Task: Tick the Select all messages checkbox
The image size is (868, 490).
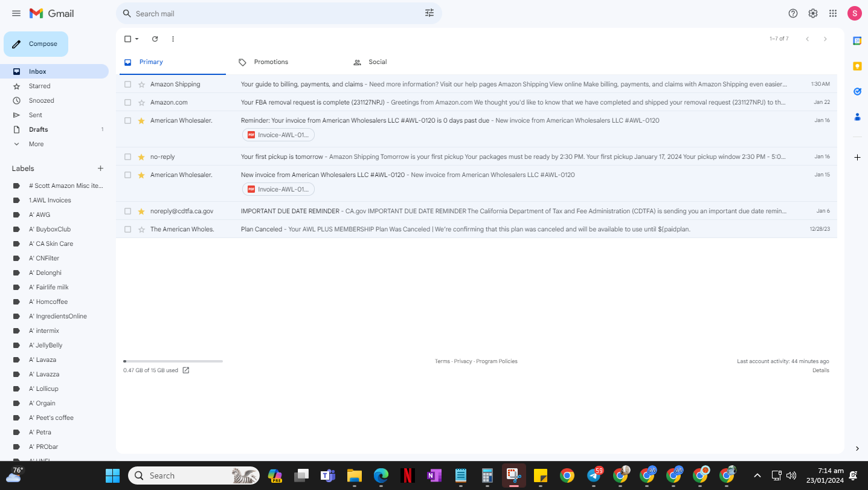Action: pos(127,39)
